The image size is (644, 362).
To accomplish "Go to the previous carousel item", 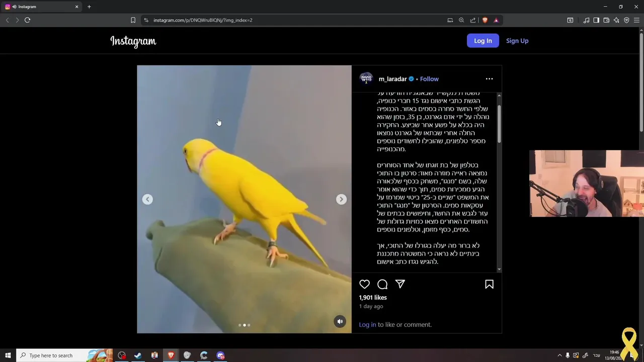I will coord(147,199).
